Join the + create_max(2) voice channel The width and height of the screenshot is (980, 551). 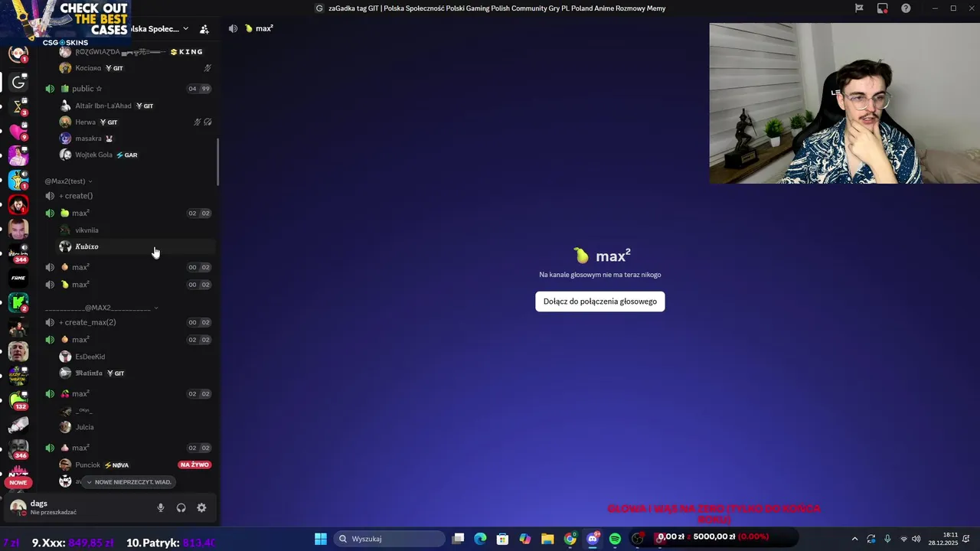127,322
